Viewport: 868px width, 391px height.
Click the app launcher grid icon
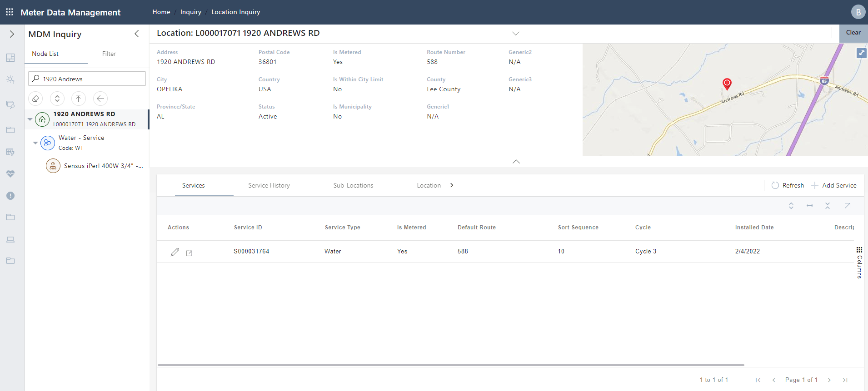pos(10,12)
